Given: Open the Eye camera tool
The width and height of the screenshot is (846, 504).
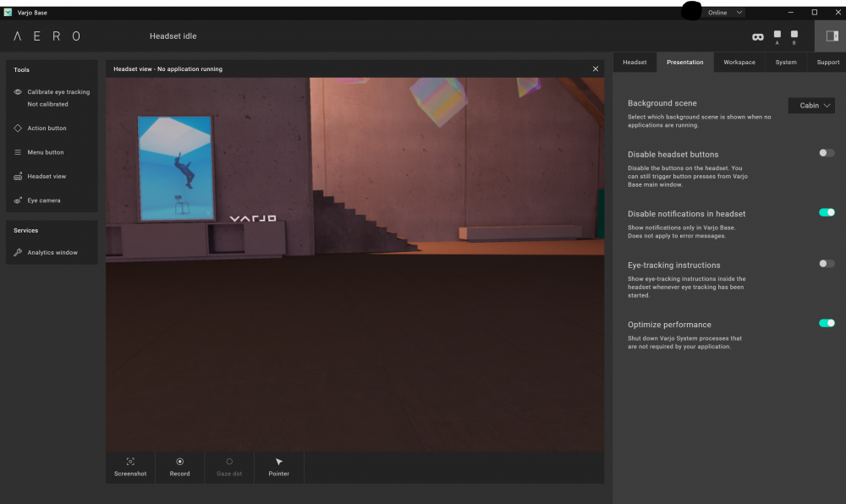Looking at the screenshot, I should tap(43, 200).
